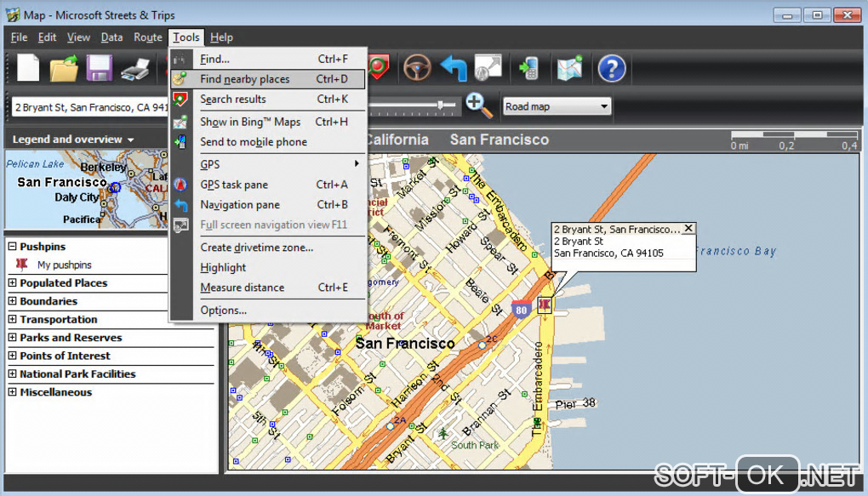
Task: Open a file with the folder icon
Action: [x=64, y=69]
